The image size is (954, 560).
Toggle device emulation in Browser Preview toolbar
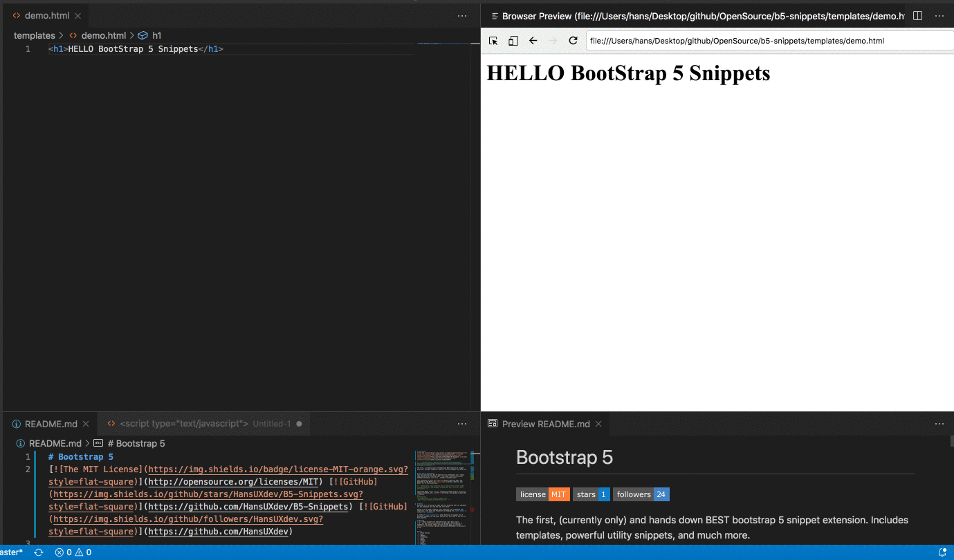click(x=513, y=41)
